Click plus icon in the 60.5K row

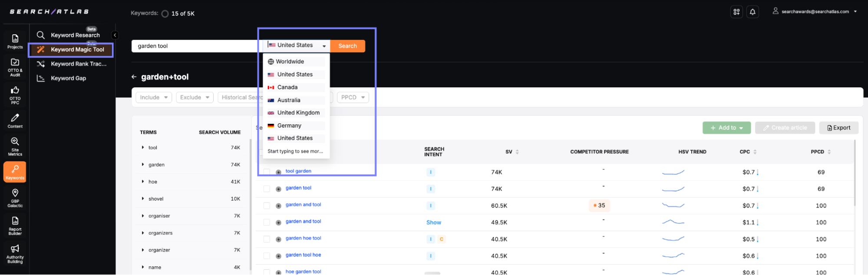[x=278, y=206]
